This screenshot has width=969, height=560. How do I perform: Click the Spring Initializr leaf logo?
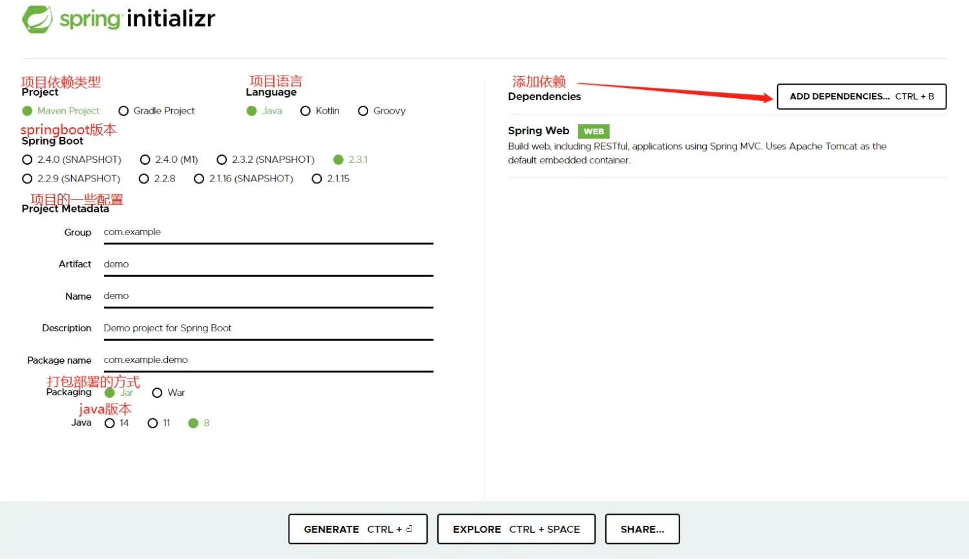37,19
